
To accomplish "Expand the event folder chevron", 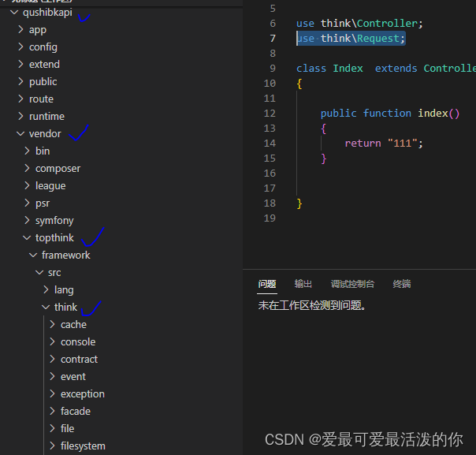I will [53, 376].
